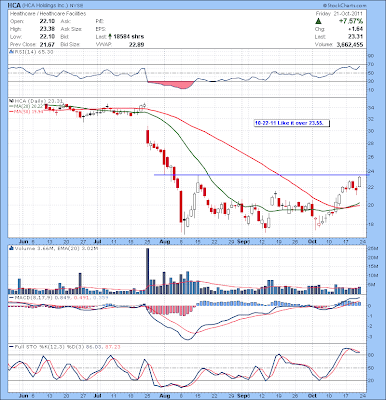Click the 'Volume 3.66M, EMA(20)' panel label
Image resolution: width=386 pixels, height=400 pixels.
pos(55,248)
